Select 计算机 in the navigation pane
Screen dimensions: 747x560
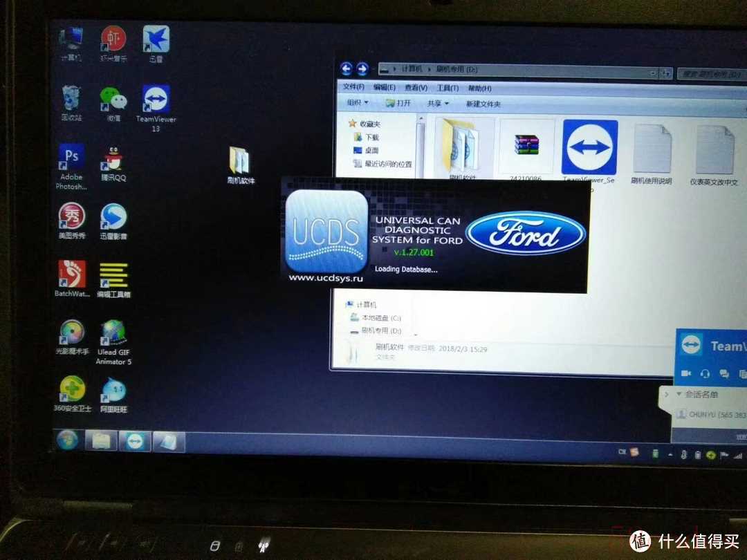pos(361,304)
